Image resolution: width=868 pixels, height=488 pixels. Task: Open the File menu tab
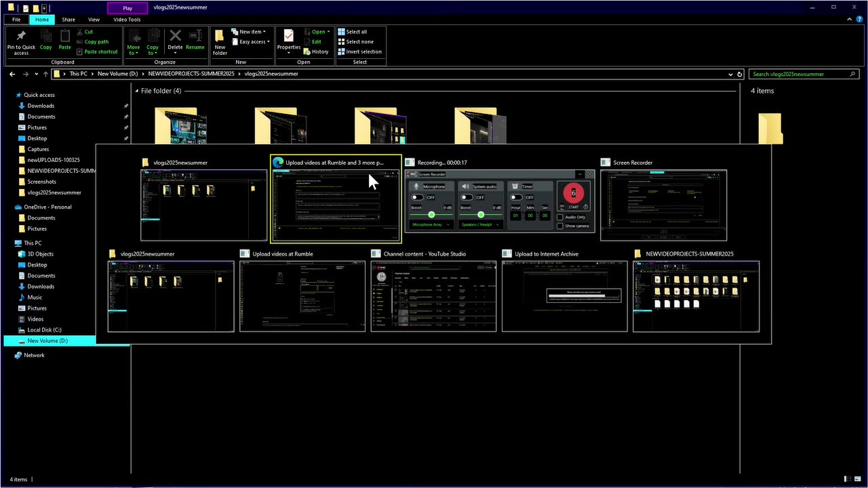[x=16, y=20]
